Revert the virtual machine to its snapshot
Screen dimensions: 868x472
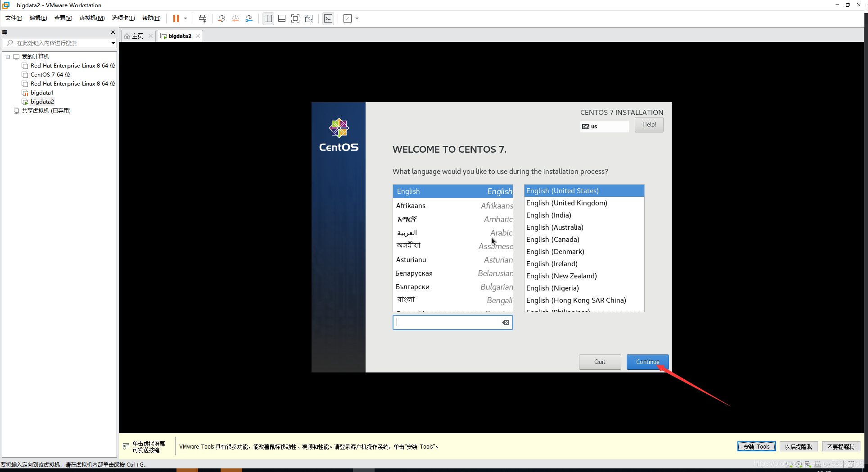(235, 18)
